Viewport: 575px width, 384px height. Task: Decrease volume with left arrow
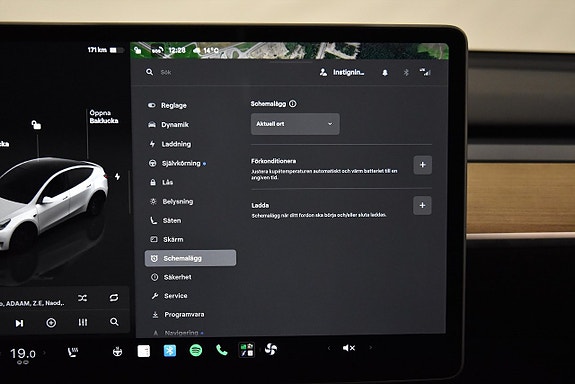click(329, 348)
